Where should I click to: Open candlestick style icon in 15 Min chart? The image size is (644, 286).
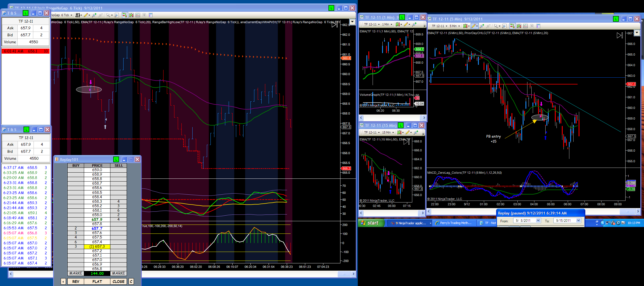click(401, 132)
